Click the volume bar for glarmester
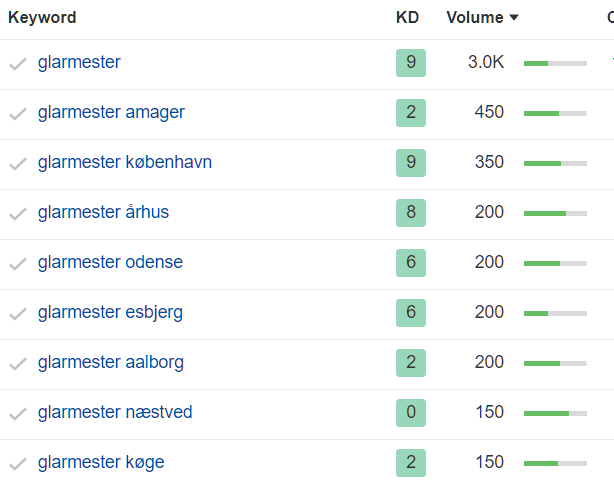This screenshot has height=487, width=614. coord(555,63)
